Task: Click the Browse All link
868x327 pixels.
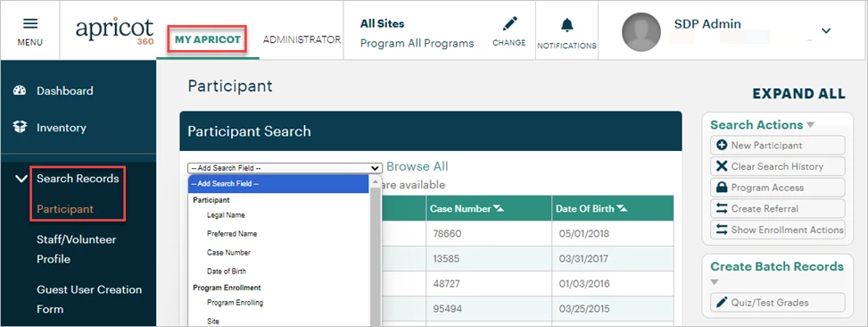Action: (x=417, y=166)
